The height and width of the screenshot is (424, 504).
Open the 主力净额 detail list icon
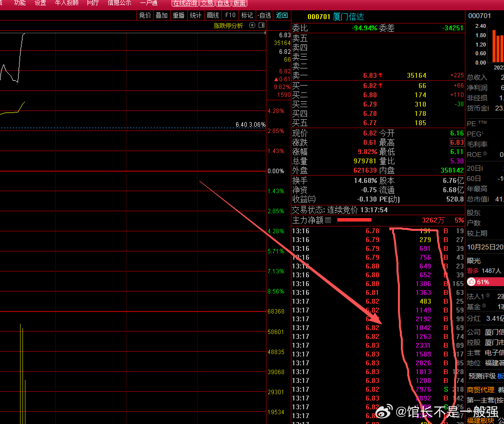pyautogui.click(x=328, y=220)
